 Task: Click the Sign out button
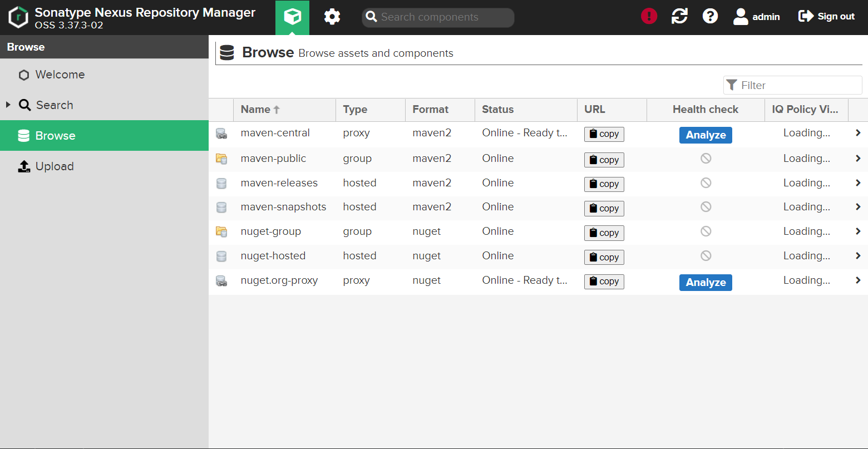[826, 17]
